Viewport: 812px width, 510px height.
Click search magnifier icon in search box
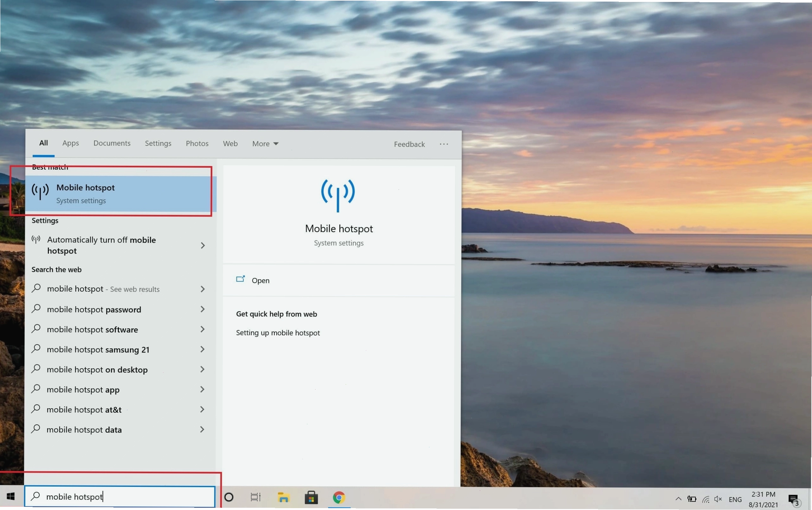pyautogui.click(x=35, y=496)
